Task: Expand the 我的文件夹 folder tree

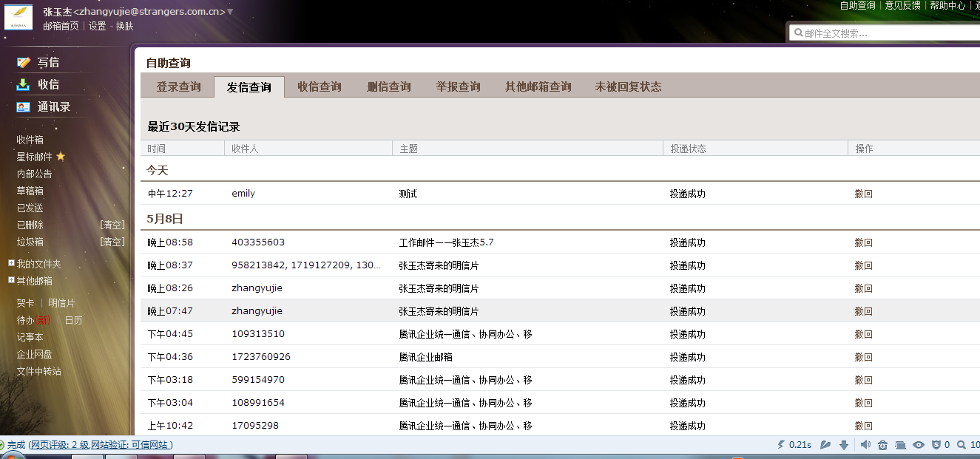Action: (11, 263)
